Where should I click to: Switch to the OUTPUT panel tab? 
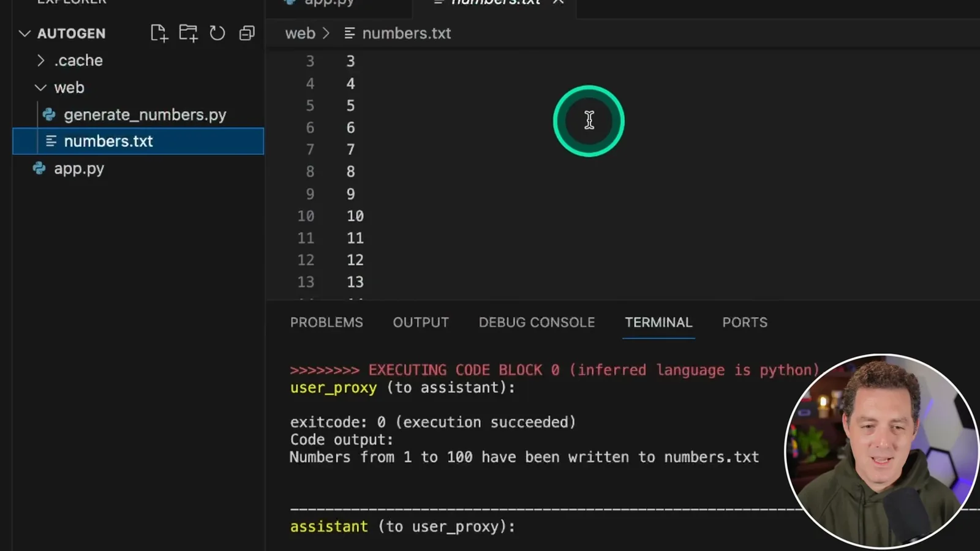(421, 322)
